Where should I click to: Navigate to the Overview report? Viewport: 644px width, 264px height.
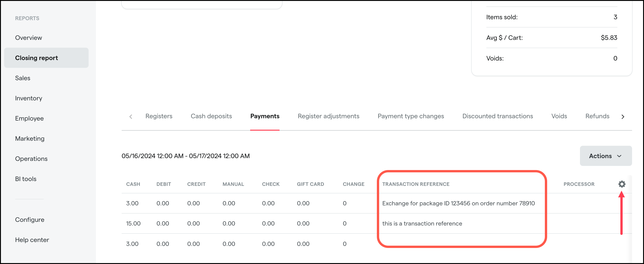[28, 37]
